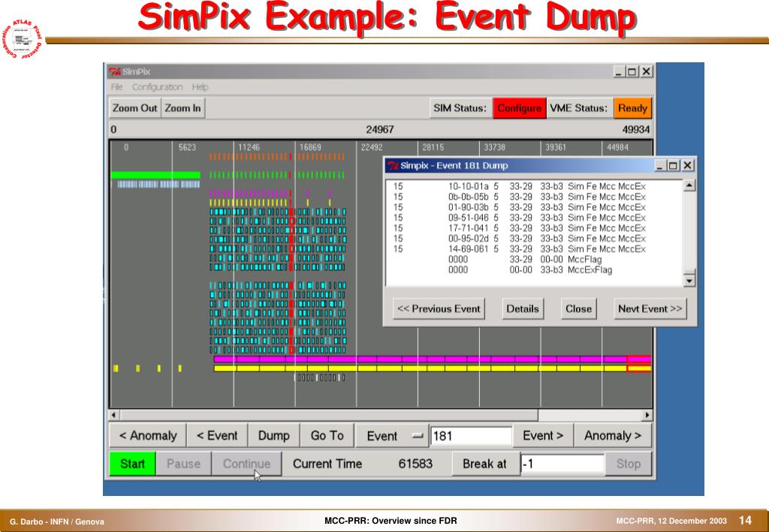Click the Go To button
Image resolution: width=769 pixels, height=532 pixels.
point(327,435)
